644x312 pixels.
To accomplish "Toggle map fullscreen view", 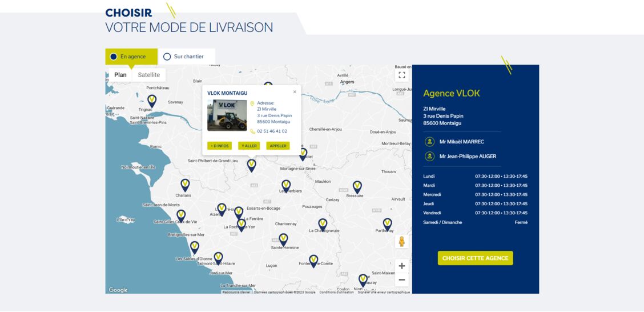I will pyautogui.click(x=402, y=75).
